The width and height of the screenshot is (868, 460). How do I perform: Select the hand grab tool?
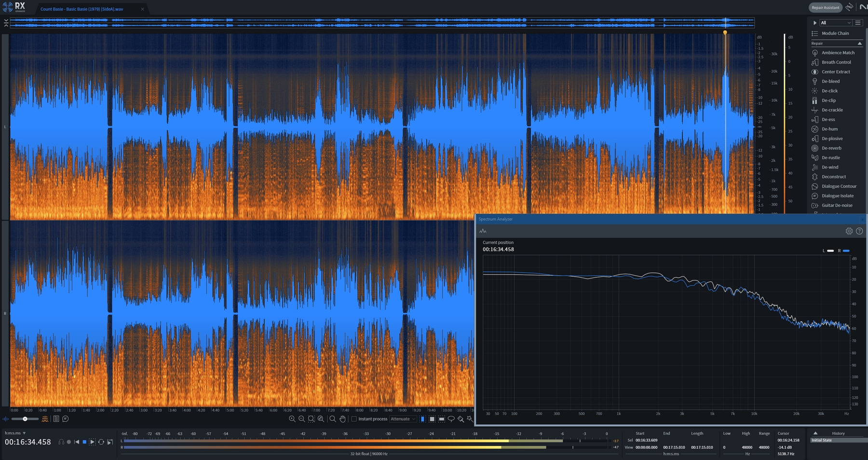(x=342, y=419)
